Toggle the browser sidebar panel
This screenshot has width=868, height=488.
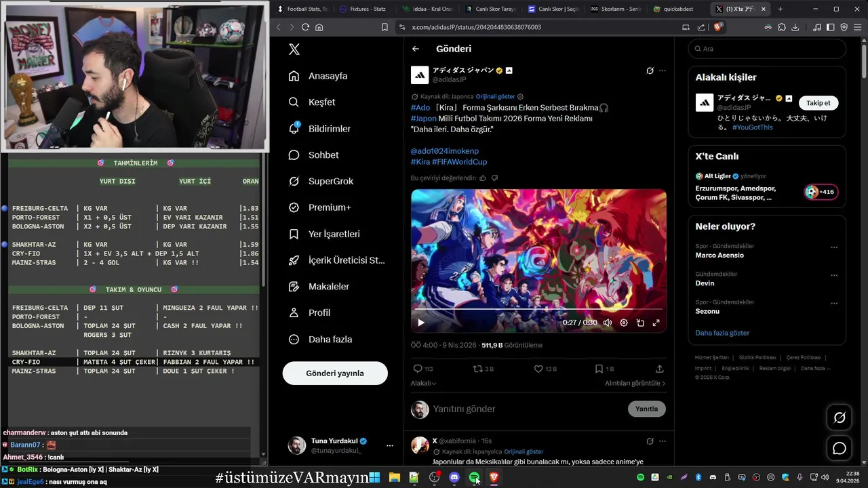coord(830,27)
